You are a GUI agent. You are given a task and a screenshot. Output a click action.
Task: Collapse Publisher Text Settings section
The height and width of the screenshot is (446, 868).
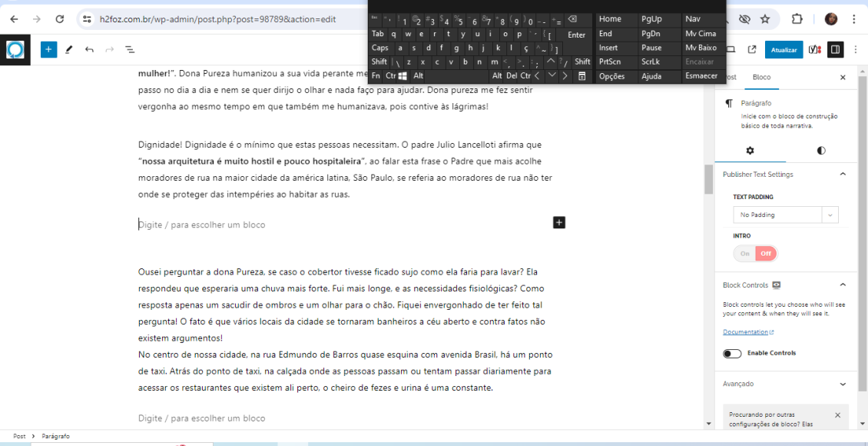(x=843, y=175)
